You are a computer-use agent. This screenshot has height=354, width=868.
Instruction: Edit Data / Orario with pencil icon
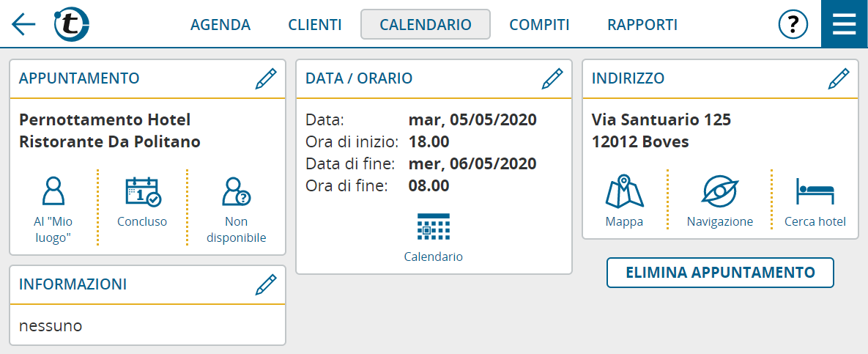point(552,78)
